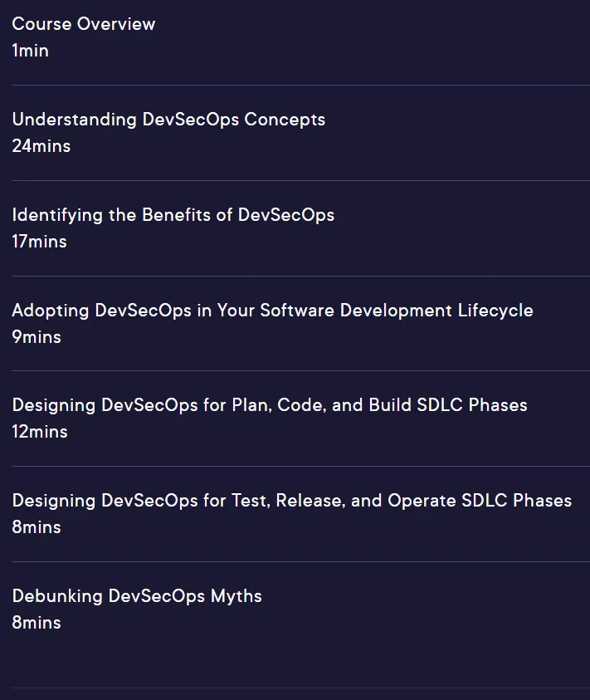Open Designing DevSecOps for Plan, Code, and Build
The image size is (590, 700).
(x=270, y=405)
